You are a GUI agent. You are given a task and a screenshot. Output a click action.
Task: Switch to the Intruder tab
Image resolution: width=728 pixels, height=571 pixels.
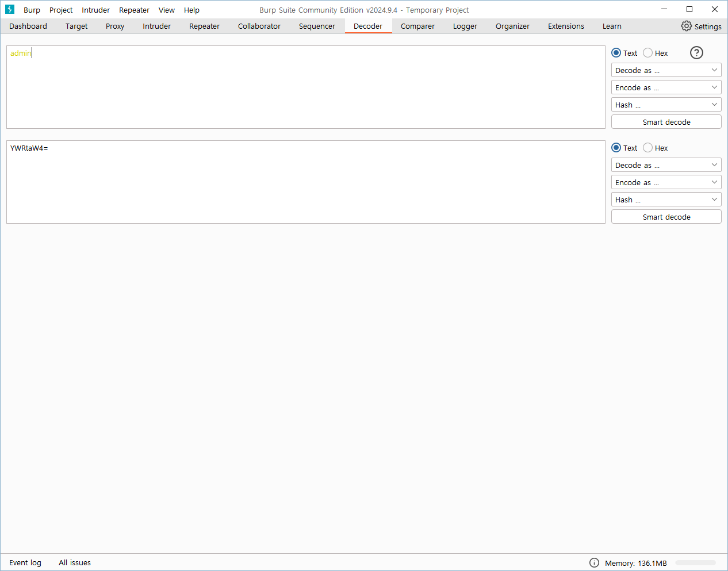[156, 26]
